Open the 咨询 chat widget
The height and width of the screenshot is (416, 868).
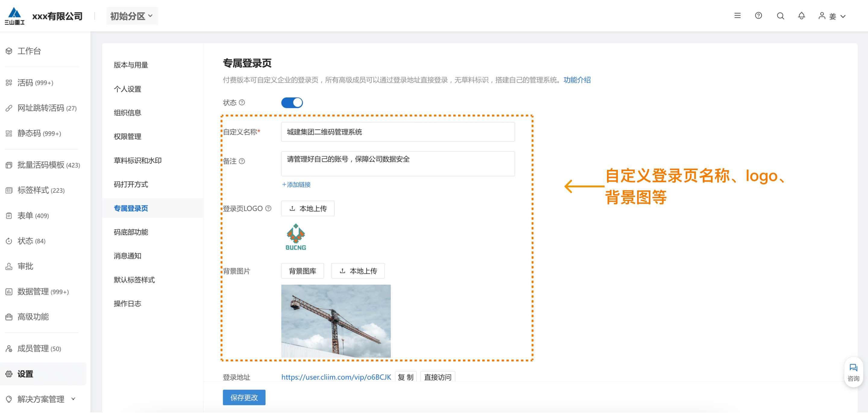[x=853, y=372]
